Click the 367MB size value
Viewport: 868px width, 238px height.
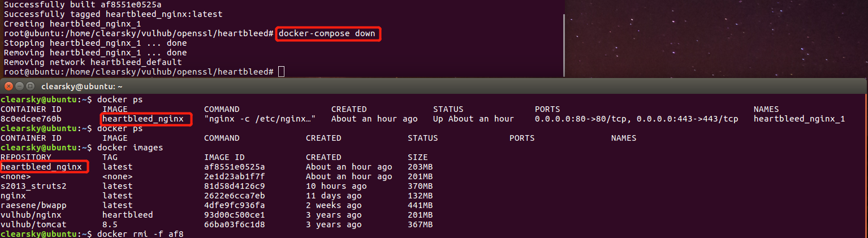(x=420, y=224)
